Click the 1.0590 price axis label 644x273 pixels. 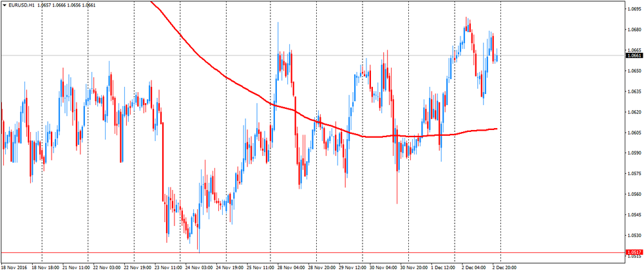pos(634,153)
